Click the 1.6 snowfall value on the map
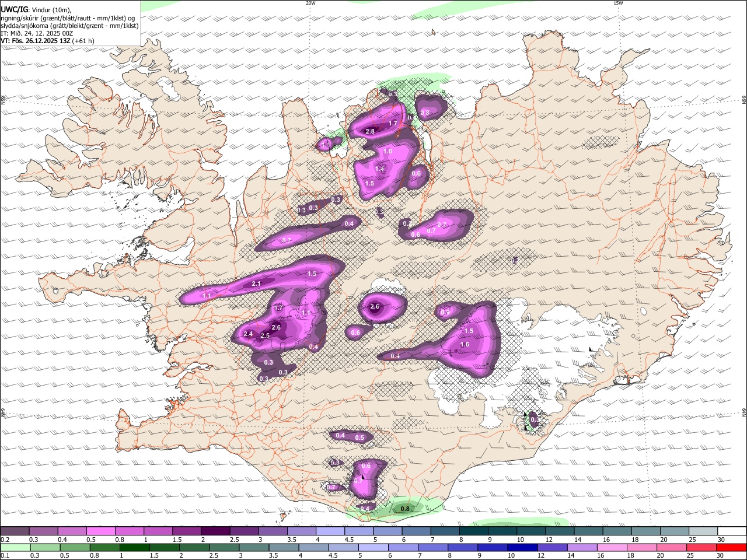Viewport: 747px width, 560px height. (x=465, y=345)
